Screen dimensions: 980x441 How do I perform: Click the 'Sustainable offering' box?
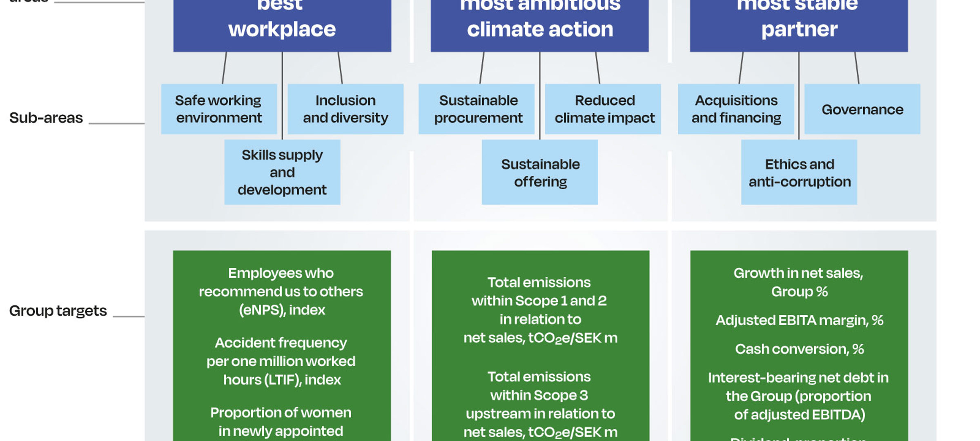(540, 173)
